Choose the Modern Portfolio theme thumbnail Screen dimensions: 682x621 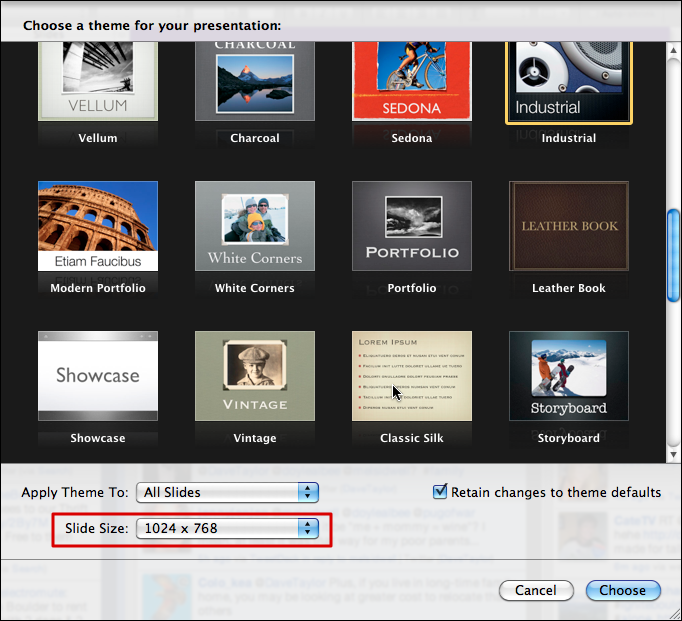[97, 225]
